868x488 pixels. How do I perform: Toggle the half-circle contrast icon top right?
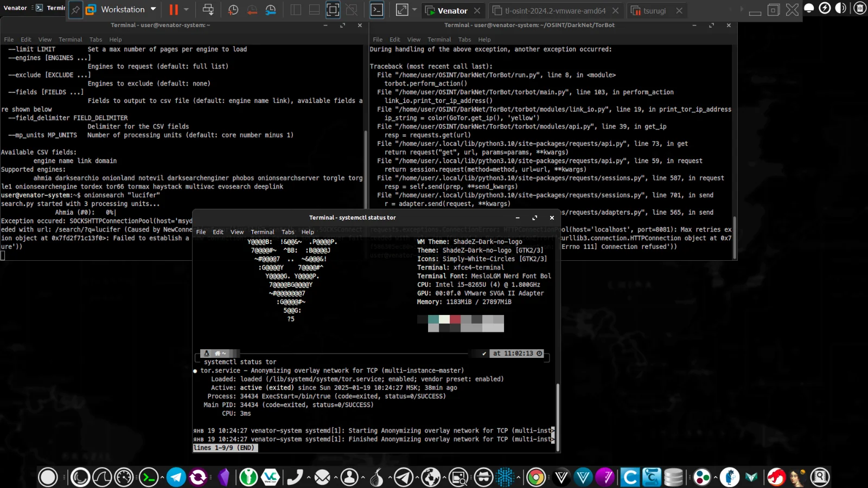[x=841, y=8]
